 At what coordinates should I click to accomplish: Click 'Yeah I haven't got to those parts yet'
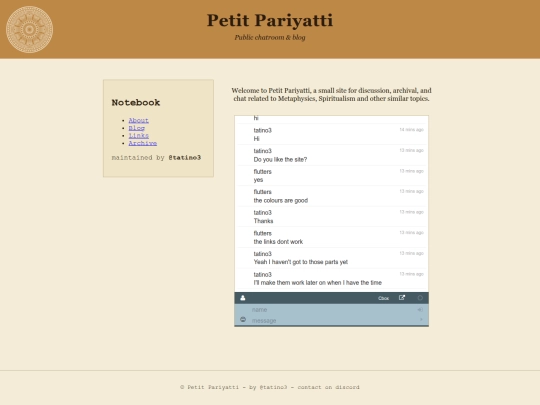pos(301,262)
